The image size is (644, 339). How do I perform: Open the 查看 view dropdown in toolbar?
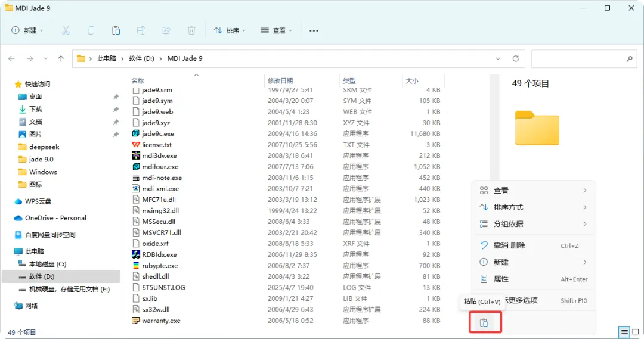(x=276, y=30)
